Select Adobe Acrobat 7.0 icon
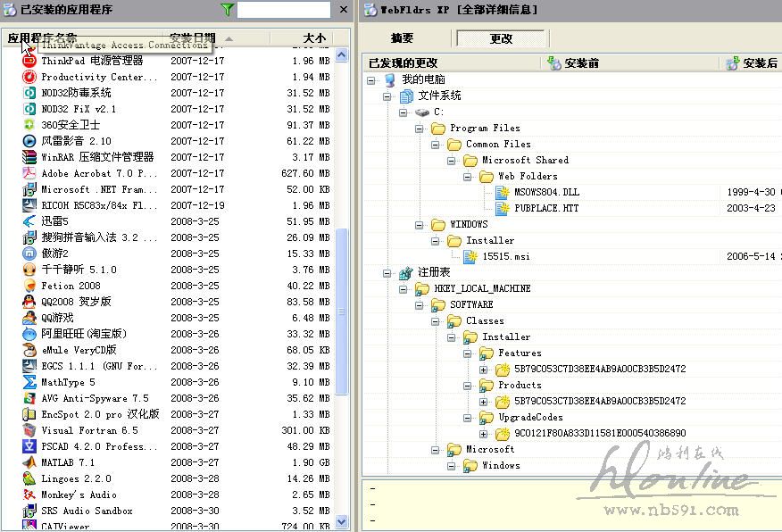 29,173
